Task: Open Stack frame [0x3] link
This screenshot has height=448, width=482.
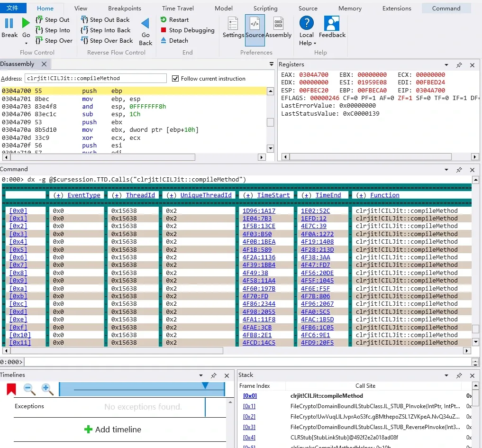Action: pos(249,427)
